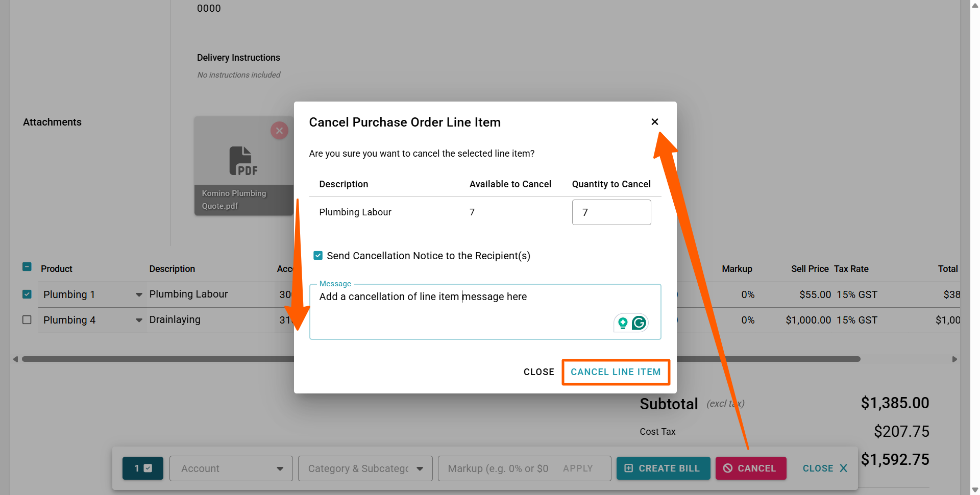Deselect the Plumbing 1 row checkbox
980x495 pixels.
pyautogui.click(x=27, y=294)
